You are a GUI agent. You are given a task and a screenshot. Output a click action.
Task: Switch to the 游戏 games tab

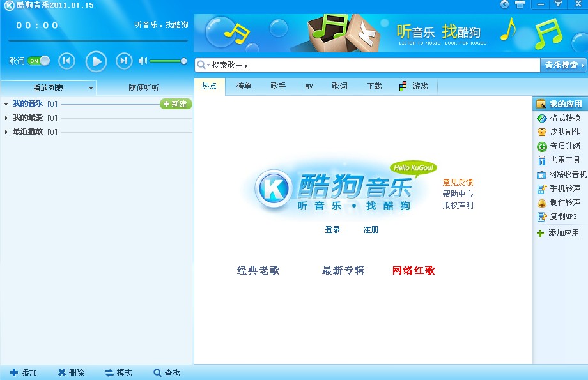pyautogui.click(x=414, y=86)
